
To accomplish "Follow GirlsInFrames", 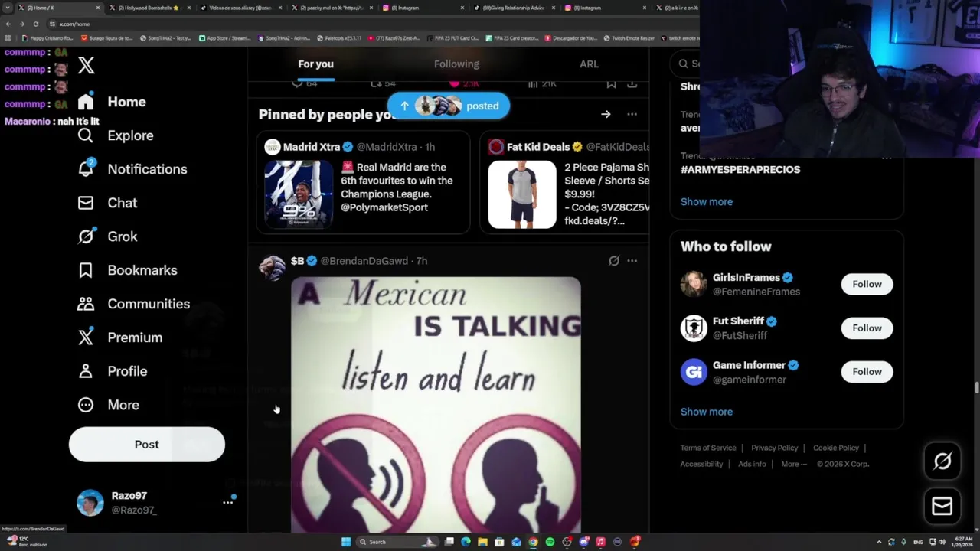I will (867, 284).
